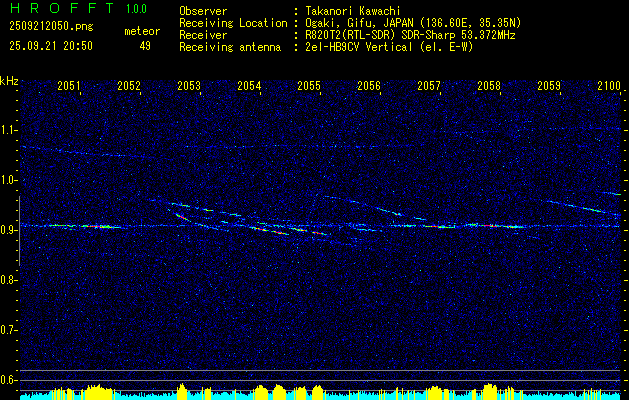Viewport: 629px width, 400px height.
Task: Click the version number 1.0.0
Action: pyautogui.click(x=136, y=9)
